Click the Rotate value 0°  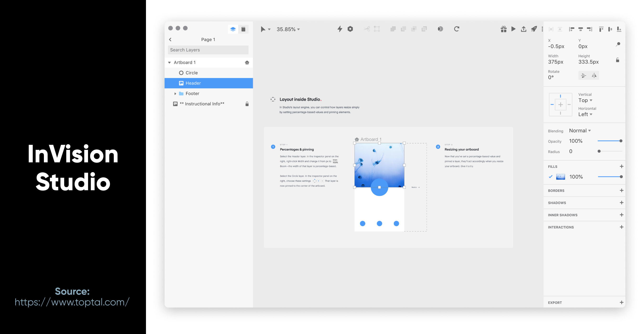tap(551, 77)
